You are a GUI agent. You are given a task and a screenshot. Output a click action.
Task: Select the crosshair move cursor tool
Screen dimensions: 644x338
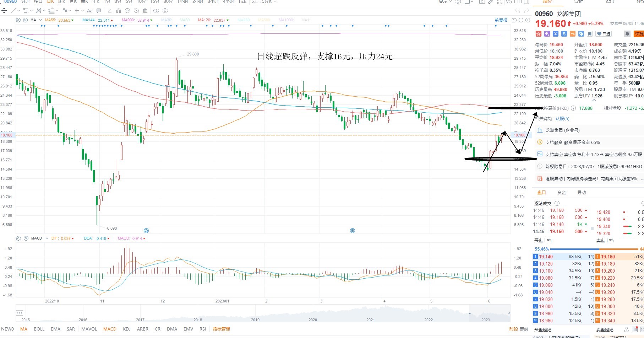4,11
